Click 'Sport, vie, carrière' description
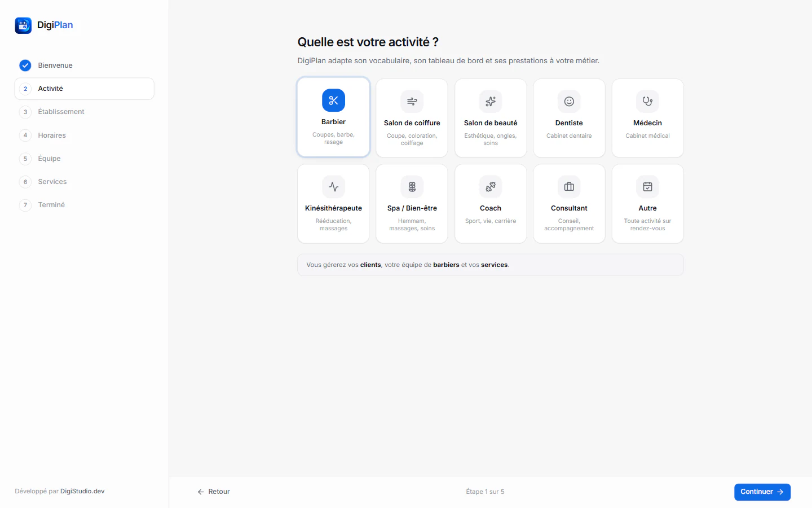Viewport: 812px width, 508px height. (x=491, y=221)
